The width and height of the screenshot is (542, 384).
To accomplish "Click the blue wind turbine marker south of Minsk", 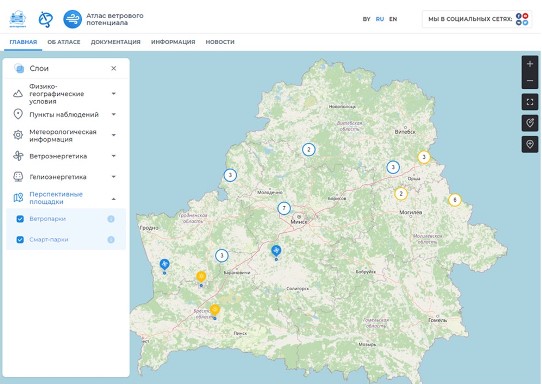I will click(x=276, y=251).
